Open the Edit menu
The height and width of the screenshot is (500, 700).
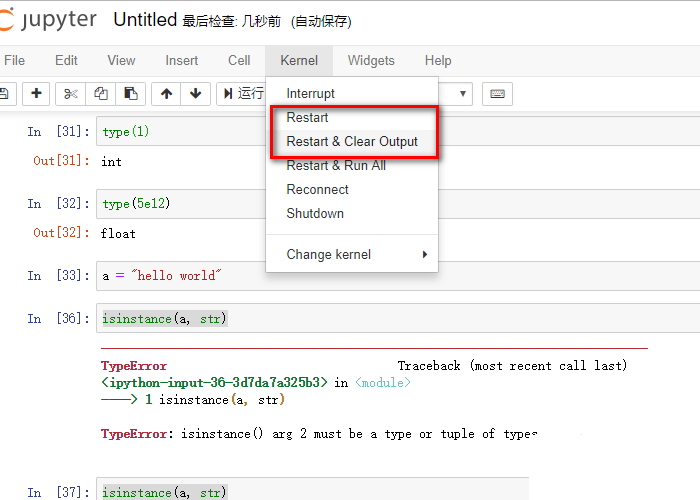pyautogui.click(x=66, y=60)
